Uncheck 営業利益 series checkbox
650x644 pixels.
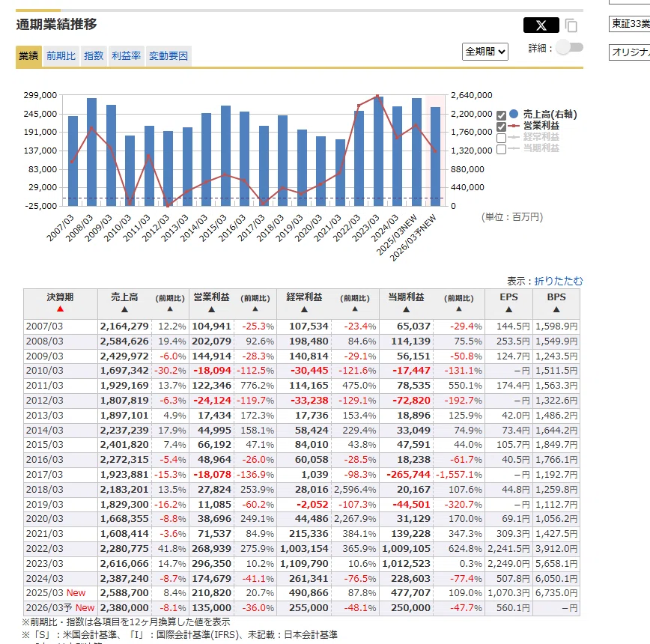(501, 127)
